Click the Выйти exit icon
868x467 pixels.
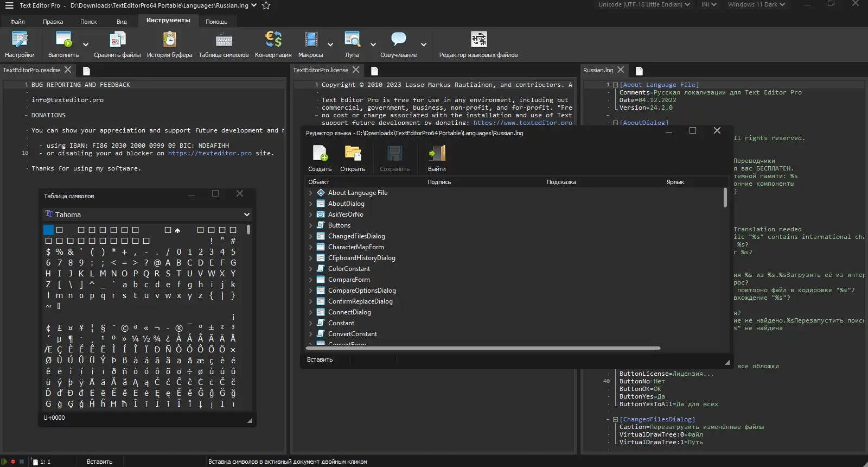tap(437, 159)
